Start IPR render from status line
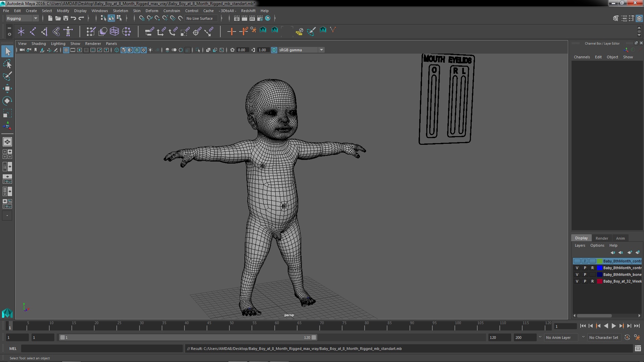The width and height of the screenshot is (644, 362). click(x=252, y=18)
